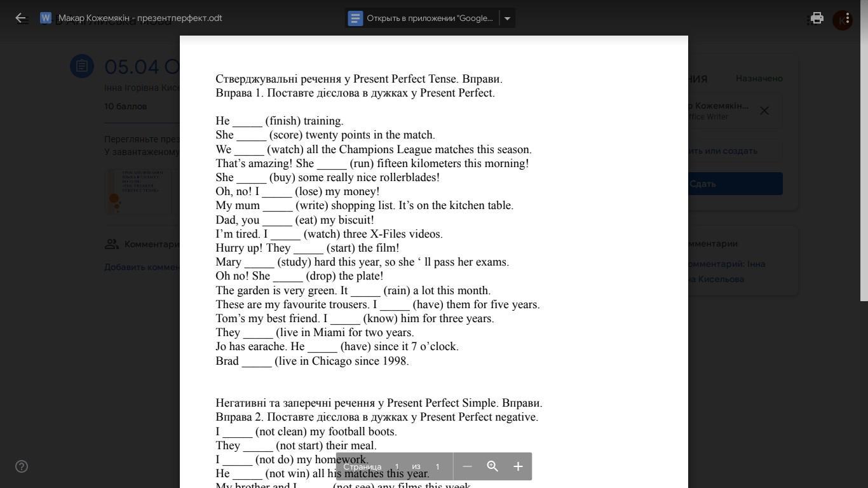Click the line 'Brad _____ (live in Chicago since 1998.'
The height and width of the screenshot is (488, 868).
[x=312, y=361]
